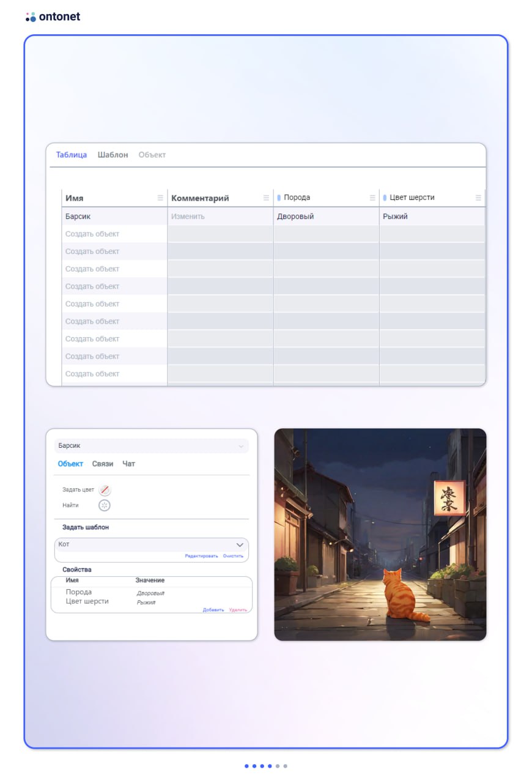The width and height of the screenshot is (532, 783).
Task: Click the blue marker in Порода header
Action: [x=279, y=198]
